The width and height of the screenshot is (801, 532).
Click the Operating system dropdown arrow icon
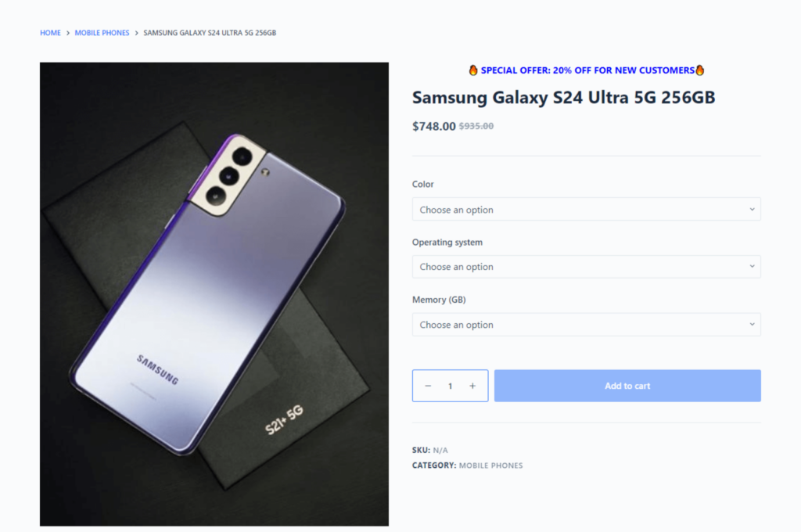pos(753,266)
